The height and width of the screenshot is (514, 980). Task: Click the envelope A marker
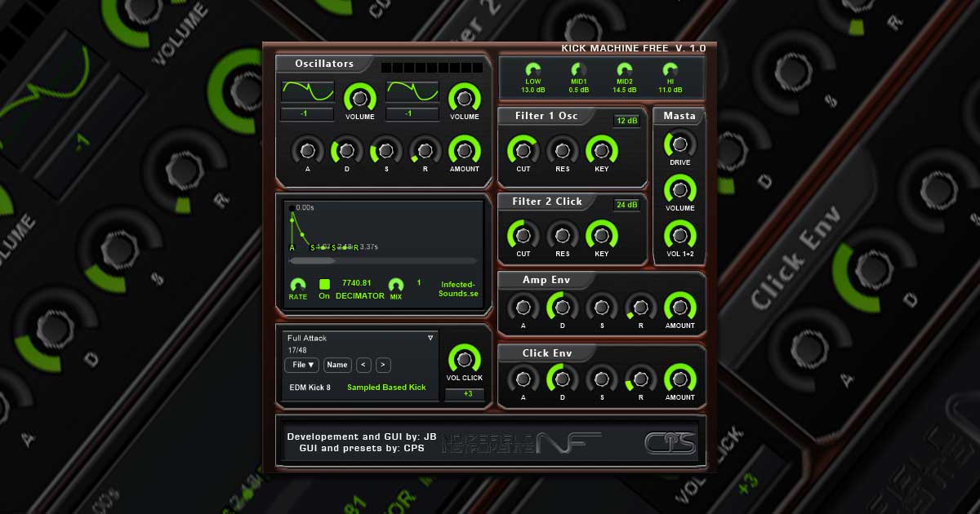(292, 247)
